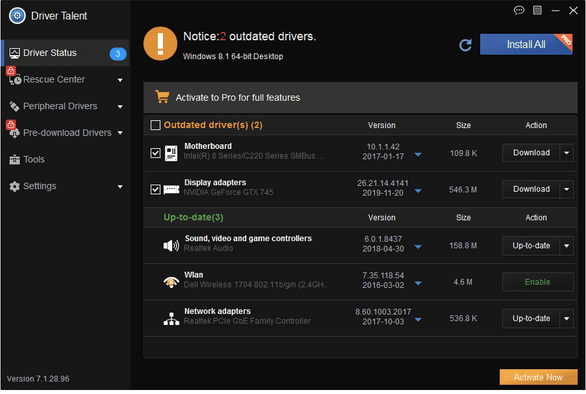586x394 pixels.
Task: Click the Rescue Center sidebar icon
Action: tap(15, 80)
